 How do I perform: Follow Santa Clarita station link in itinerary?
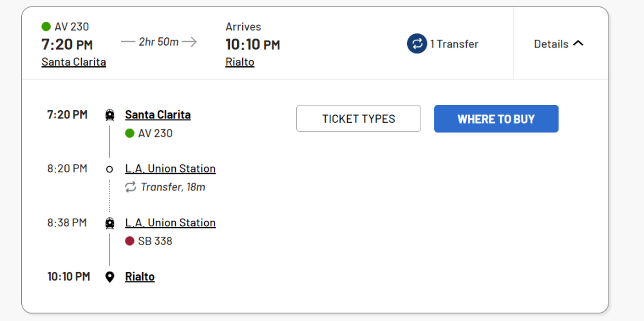pos(158,115)
